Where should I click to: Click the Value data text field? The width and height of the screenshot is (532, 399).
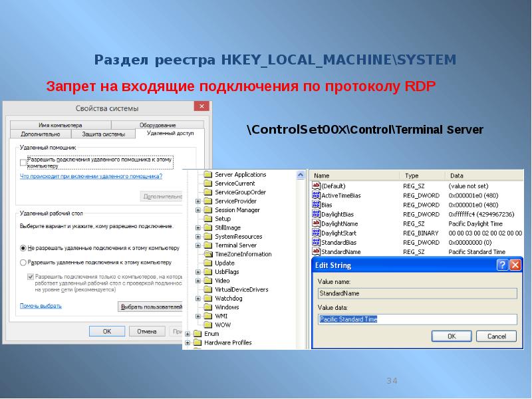tap(417, 319)
